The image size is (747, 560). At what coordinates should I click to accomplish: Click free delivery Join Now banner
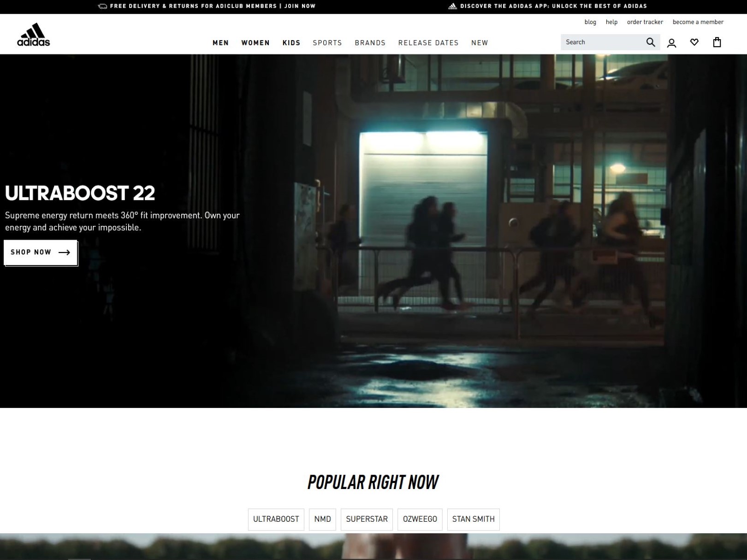pyautogui.click(x=207, y=6)
